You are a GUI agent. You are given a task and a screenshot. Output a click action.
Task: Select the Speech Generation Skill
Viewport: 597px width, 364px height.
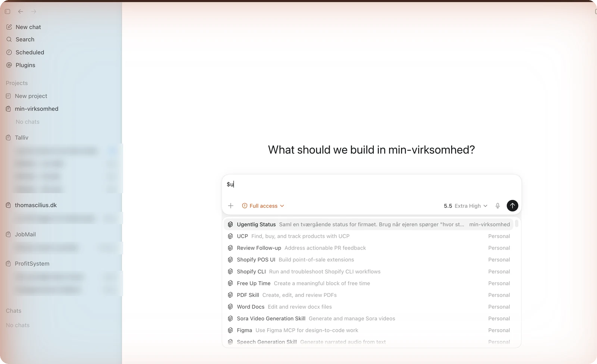369,342
